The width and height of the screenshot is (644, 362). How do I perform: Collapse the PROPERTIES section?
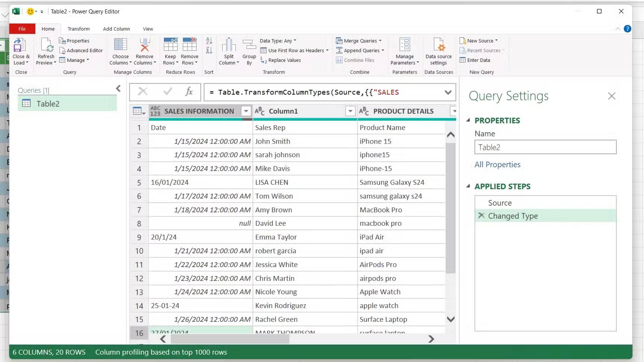coord(468,120)
